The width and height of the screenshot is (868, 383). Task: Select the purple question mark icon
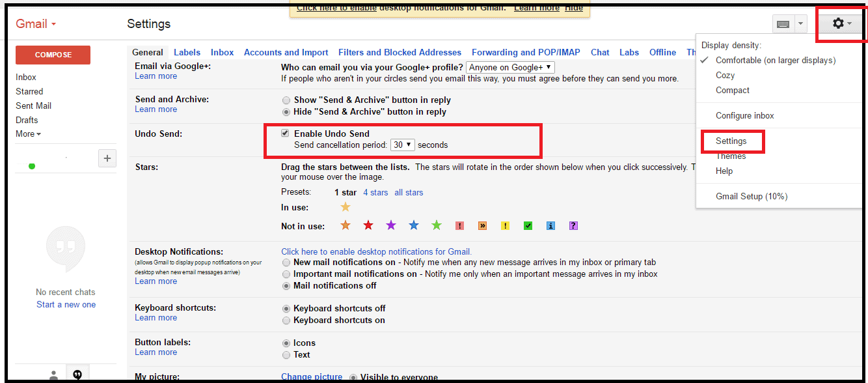coord(573,226)
